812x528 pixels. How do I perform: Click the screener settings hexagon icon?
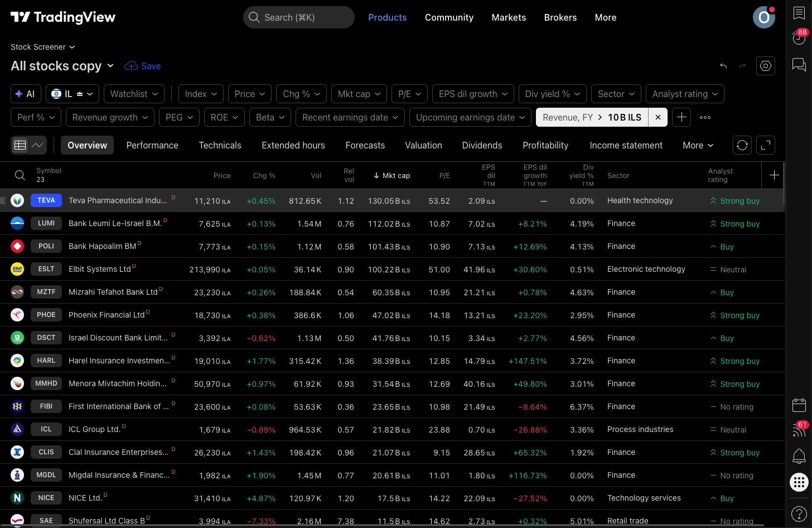coord(766,66)
